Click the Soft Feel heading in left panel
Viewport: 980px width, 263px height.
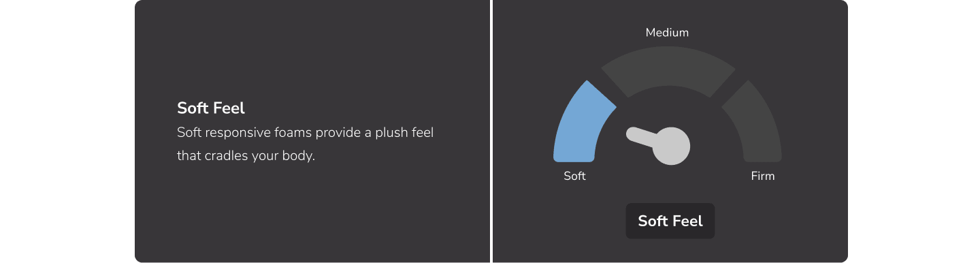coord(211,108)
